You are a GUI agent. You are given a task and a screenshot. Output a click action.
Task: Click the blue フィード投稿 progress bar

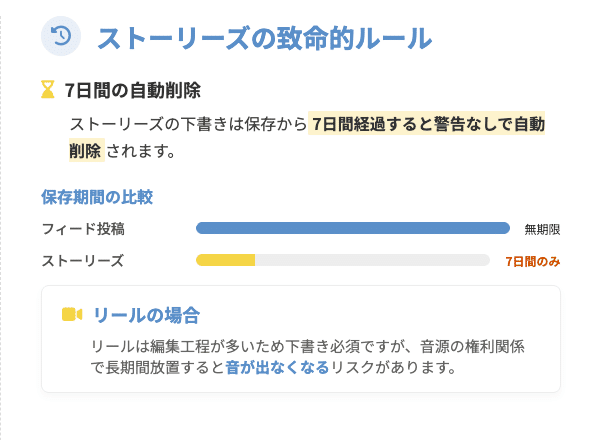[x=352, y=228]
